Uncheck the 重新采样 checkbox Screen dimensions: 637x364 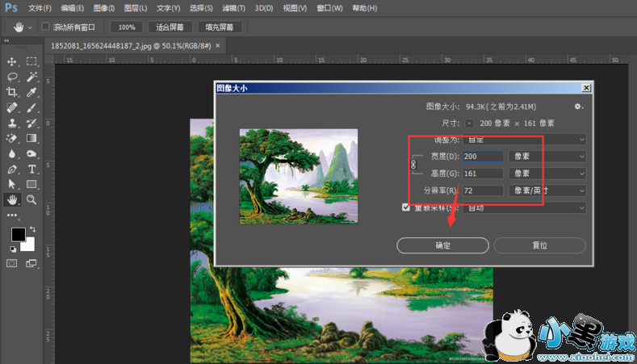[x=405, y=207]
